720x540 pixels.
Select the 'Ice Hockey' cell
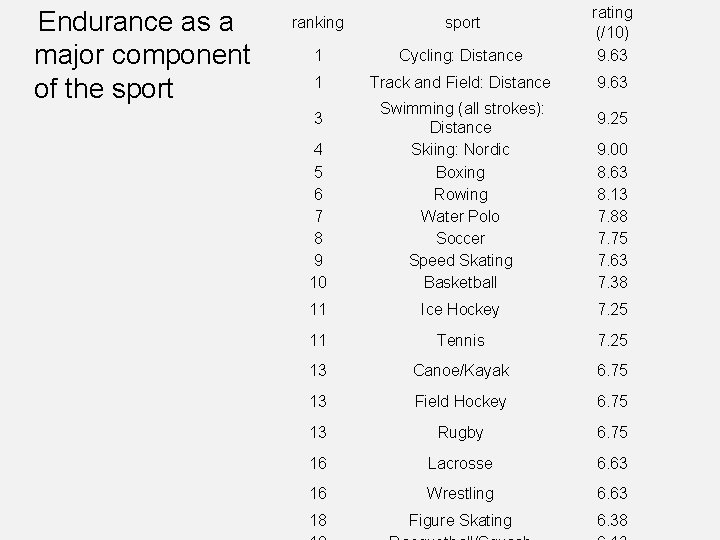460,310
